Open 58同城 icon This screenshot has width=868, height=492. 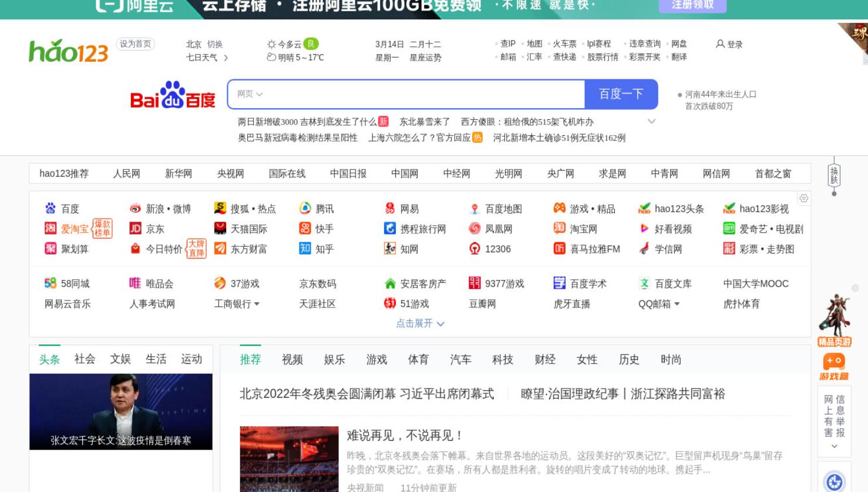click(51, 283)
